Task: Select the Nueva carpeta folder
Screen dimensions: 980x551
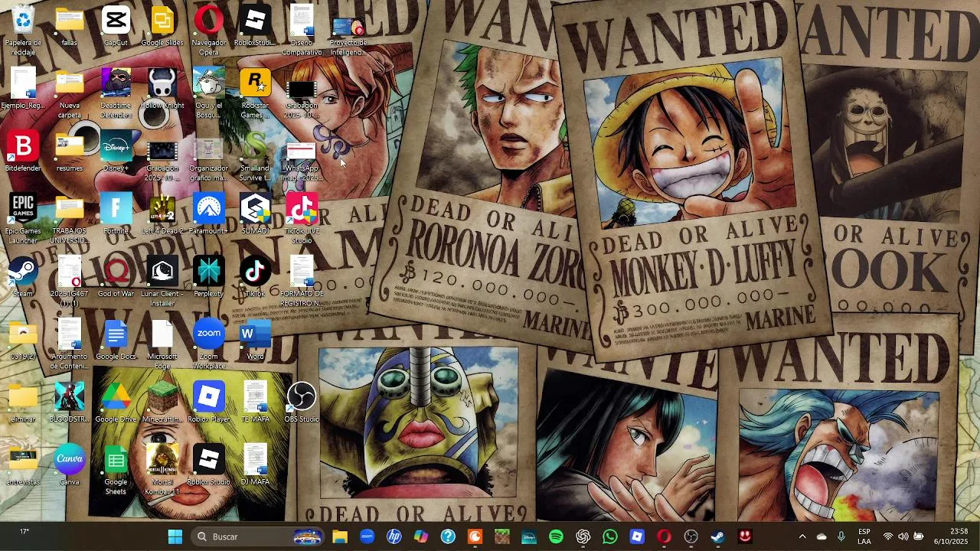Action: pyautogui.click(x=70, y=93)
